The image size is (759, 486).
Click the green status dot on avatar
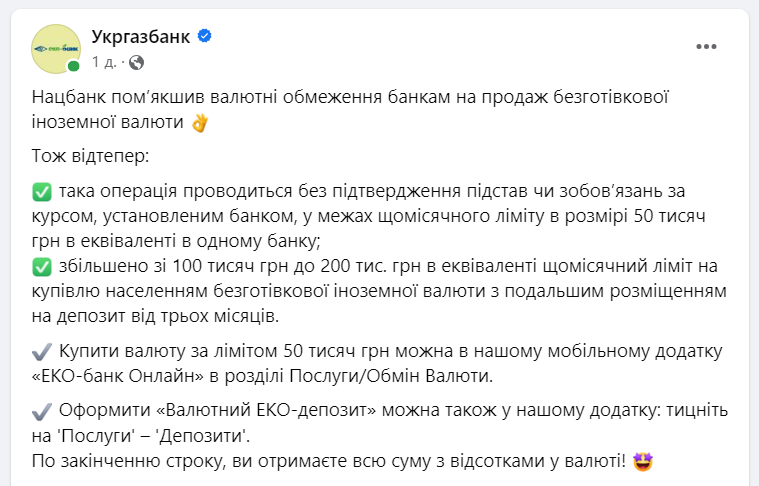pyautogui.click(x=73, y=66)
